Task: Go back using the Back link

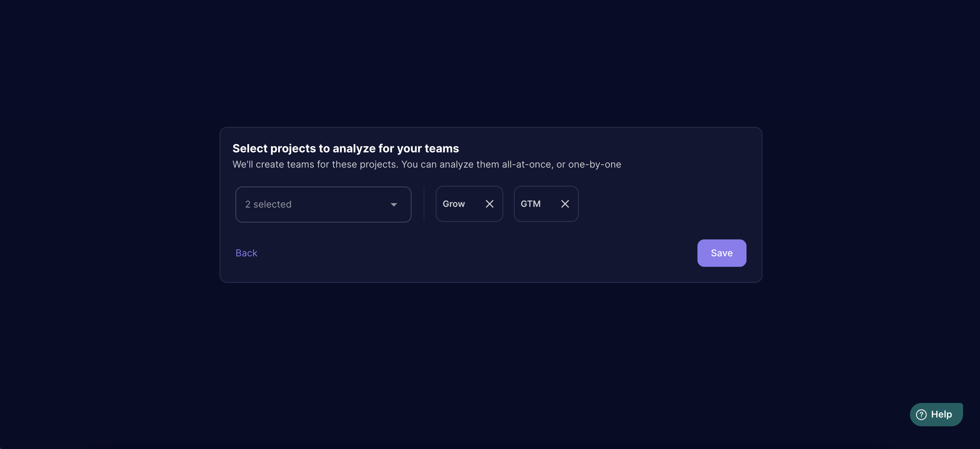Action: coord(246,253)
